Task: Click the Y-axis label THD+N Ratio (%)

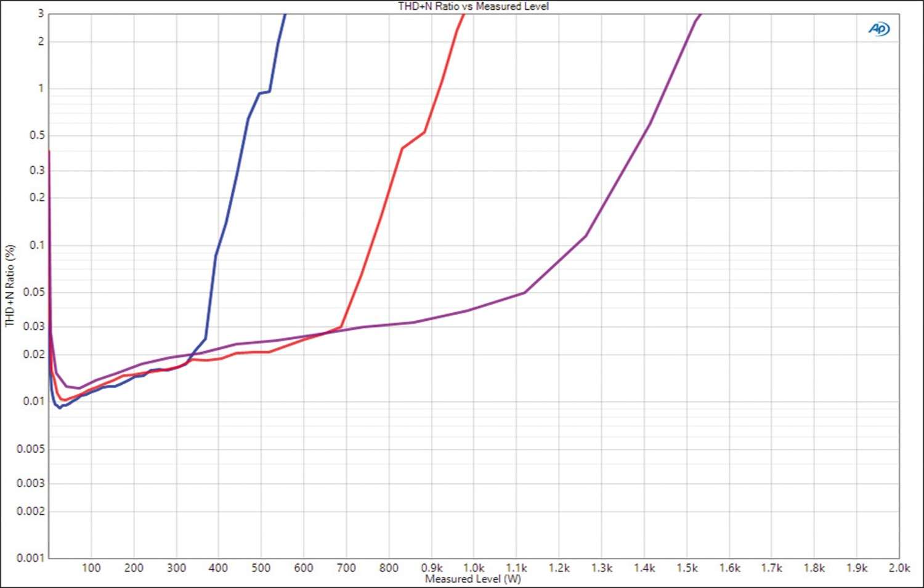Action: coord(9,286)
